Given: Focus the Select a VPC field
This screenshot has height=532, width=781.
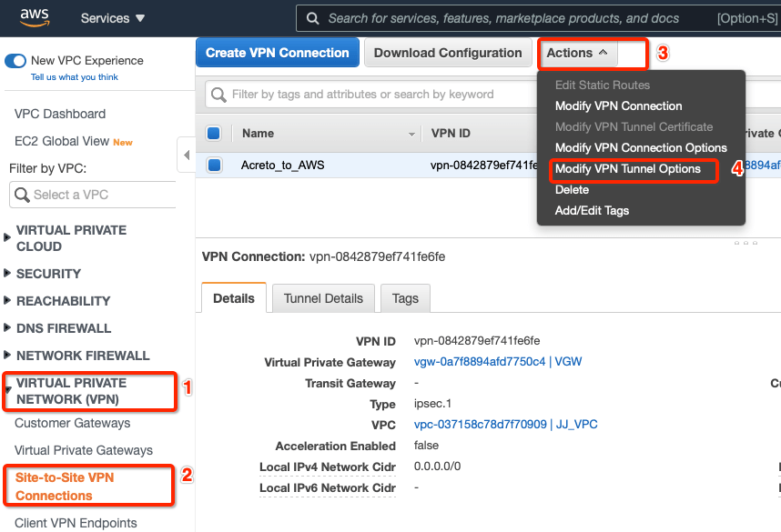Looking at the screenshot, I should coord(93,195).
